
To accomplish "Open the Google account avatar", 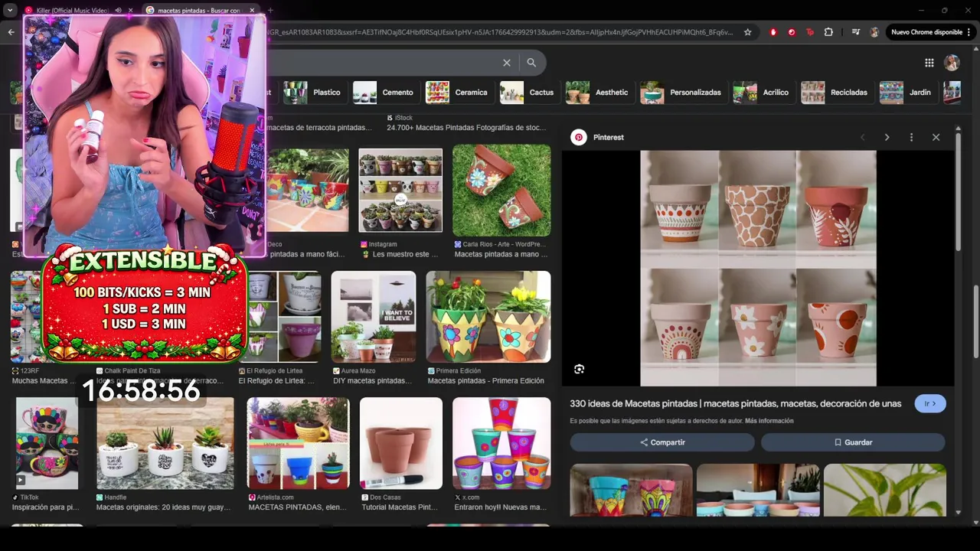I will pyautogui.click(x=952, y=63).
